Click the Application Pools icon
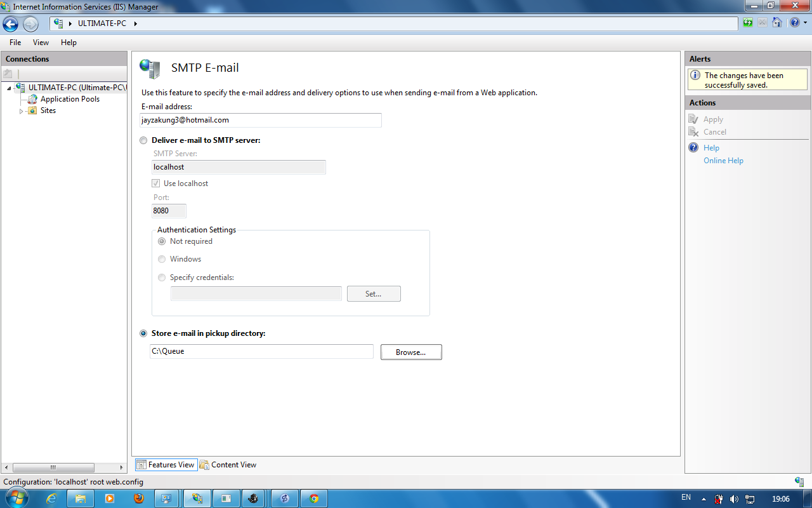This screenshot has width=812, height=508. click(x=32, y=99)
